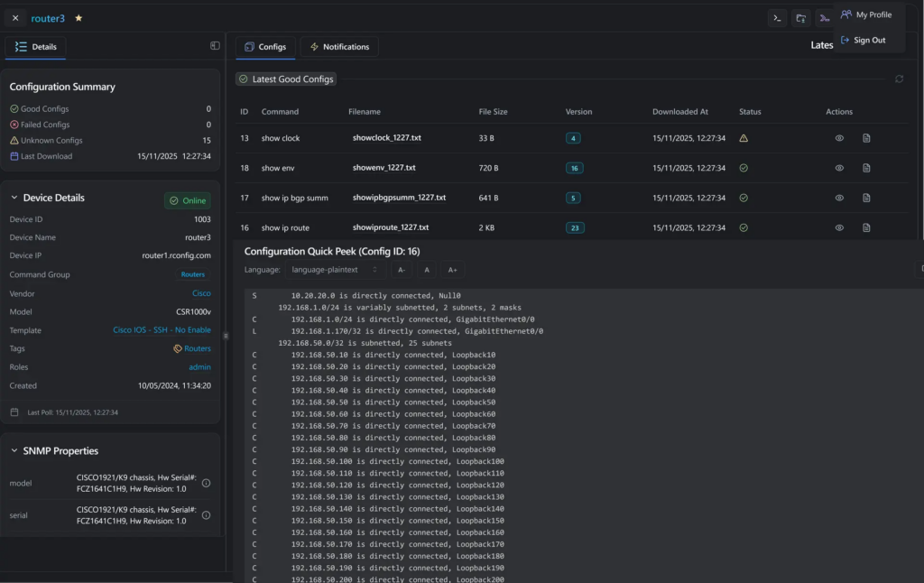Click the Filename column header
The height and width of the screenshot is (583, 924).
[x=365, y=111]
